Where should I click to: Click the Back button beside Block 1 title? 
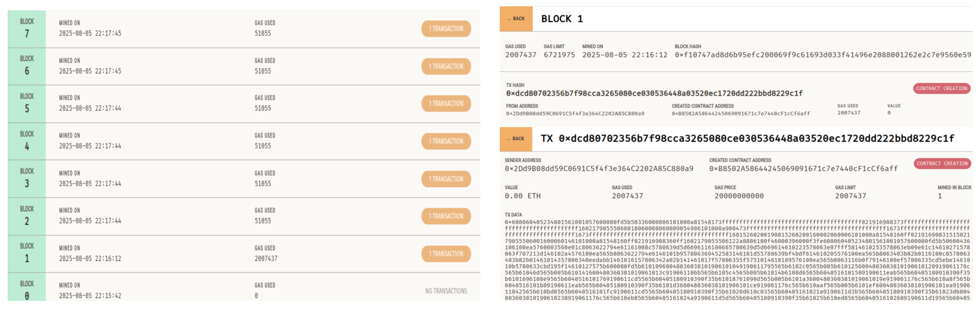click(x=516, y=19)
